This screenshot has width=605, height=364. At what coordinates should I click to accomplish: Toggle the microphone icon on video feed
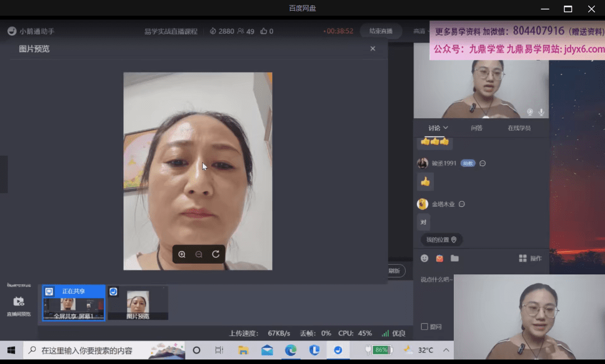pos(541,112)
